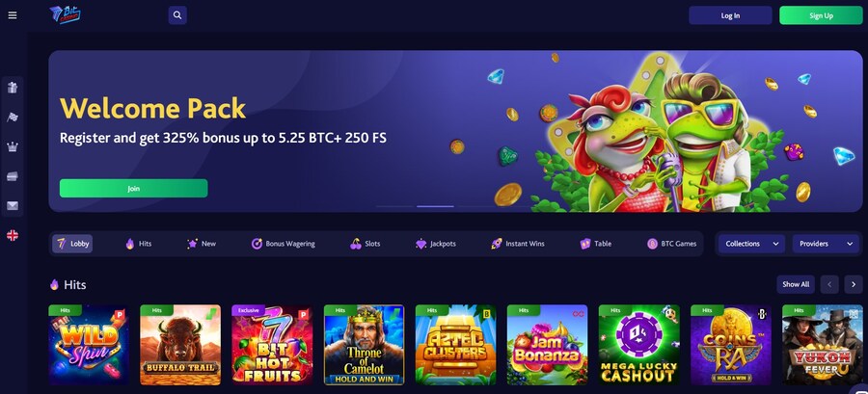Screen dimensions: 868x394
Task: Click the green Sign Up button
Action: pyautogui.click(x=821, y=15)
